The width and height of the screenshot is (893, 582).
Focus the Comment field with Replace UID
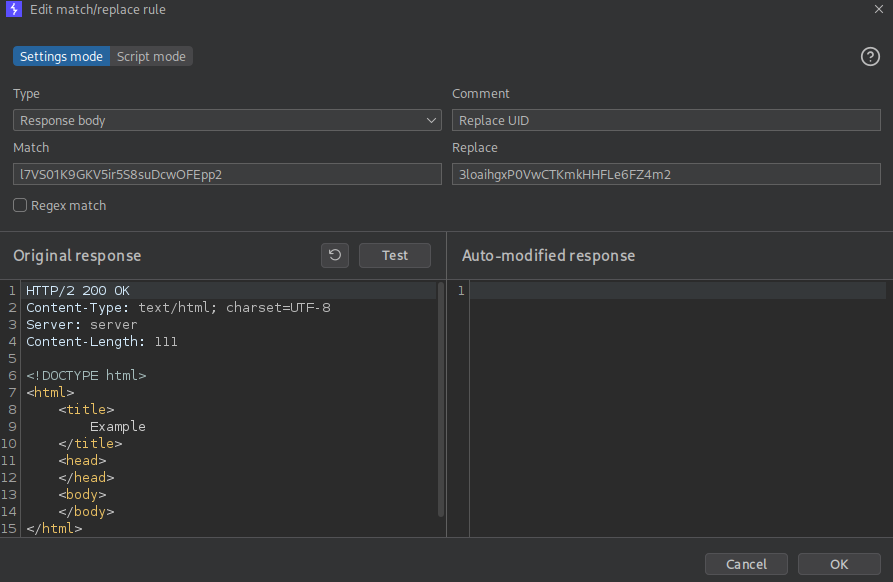[x=666, y=120]
